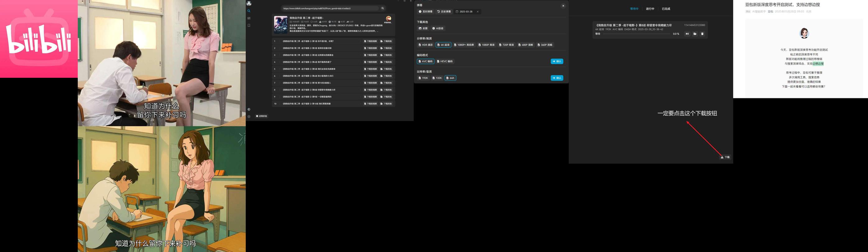
Task: Click 下载音视频 for episode 第1话
Action: (x=370, y=41)
